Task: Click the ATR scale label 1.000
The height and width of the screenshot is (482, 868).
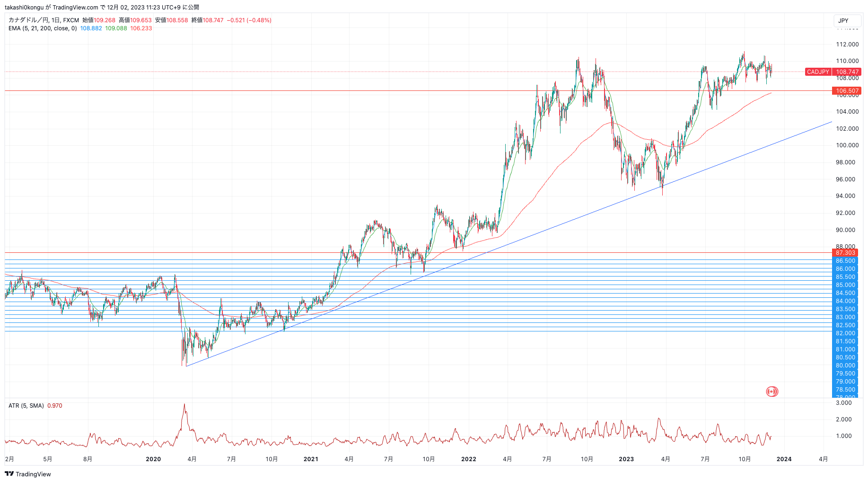Action: coord(844,436)
